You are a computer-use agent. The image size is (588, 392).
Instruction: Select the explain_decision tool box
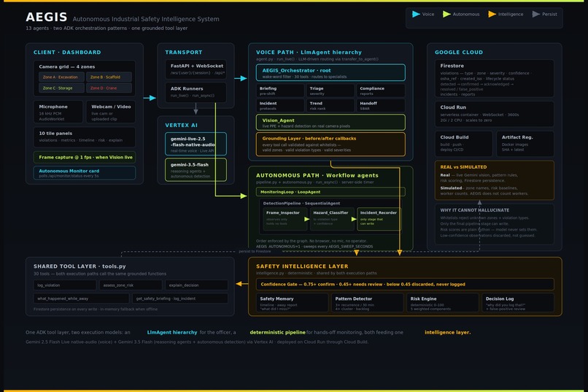click(196, 285)
